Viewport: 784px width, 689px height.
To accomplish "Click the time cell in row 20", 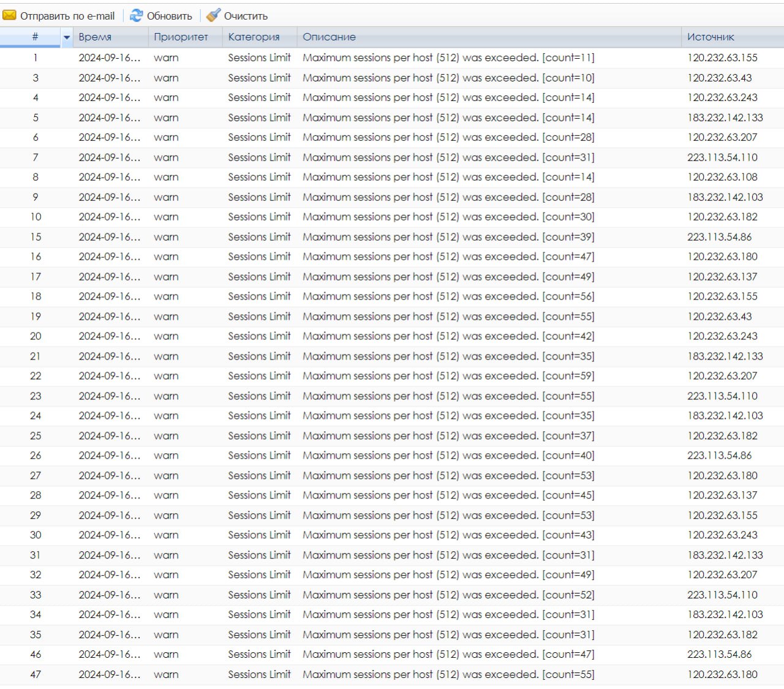I will point(109,336).
